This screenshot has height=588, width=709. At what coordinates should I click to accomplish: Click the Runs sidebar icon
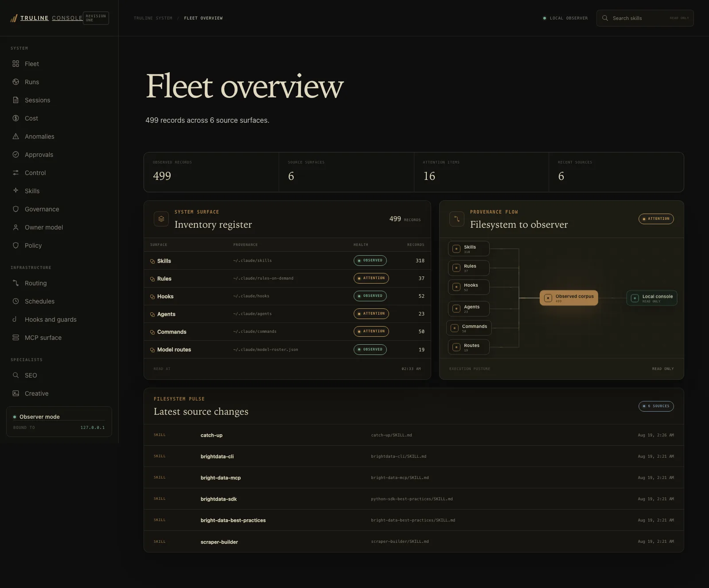[16, 82]
